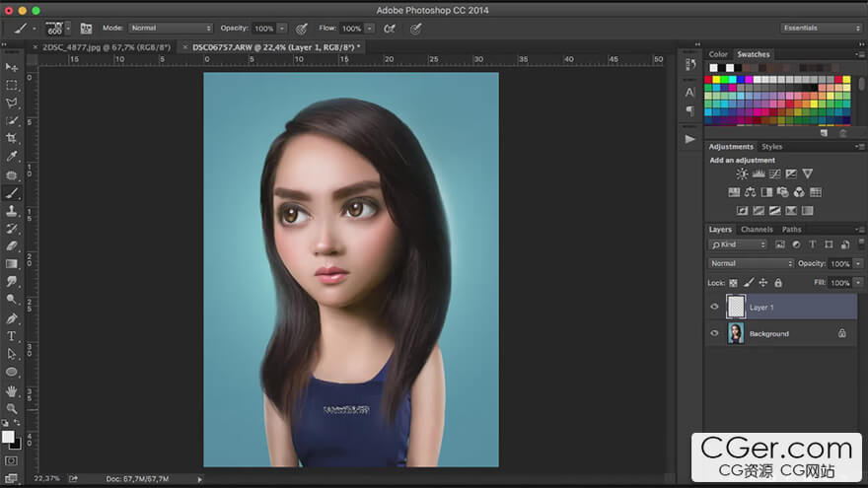Open the History panel icon
Screen dimensions: 868x488
[x=690, y=65]
